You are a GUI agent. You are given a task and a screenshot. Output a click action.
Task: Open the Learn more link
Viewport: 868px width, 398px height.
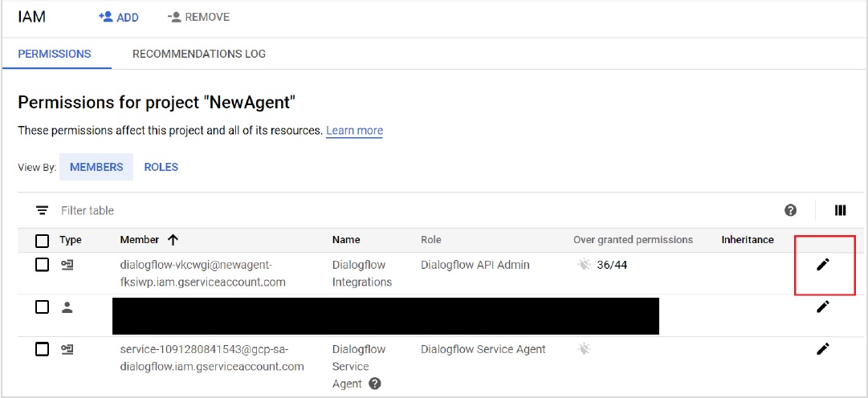coord(354,131)
